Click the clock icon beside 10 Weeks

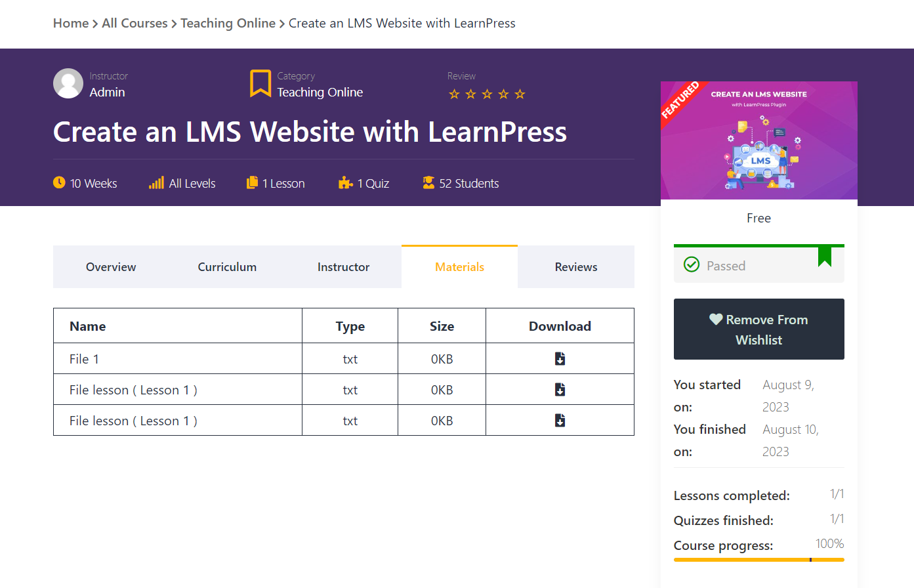[59, 182]
